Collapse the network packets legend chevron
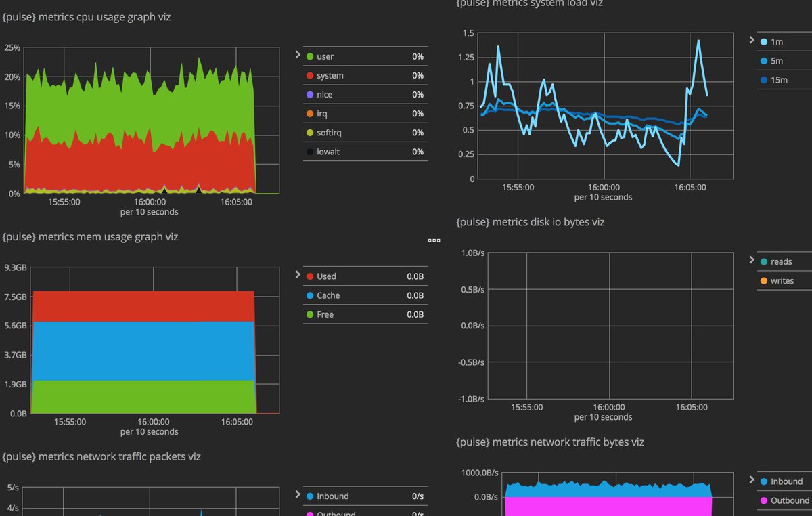 point(298,494)
